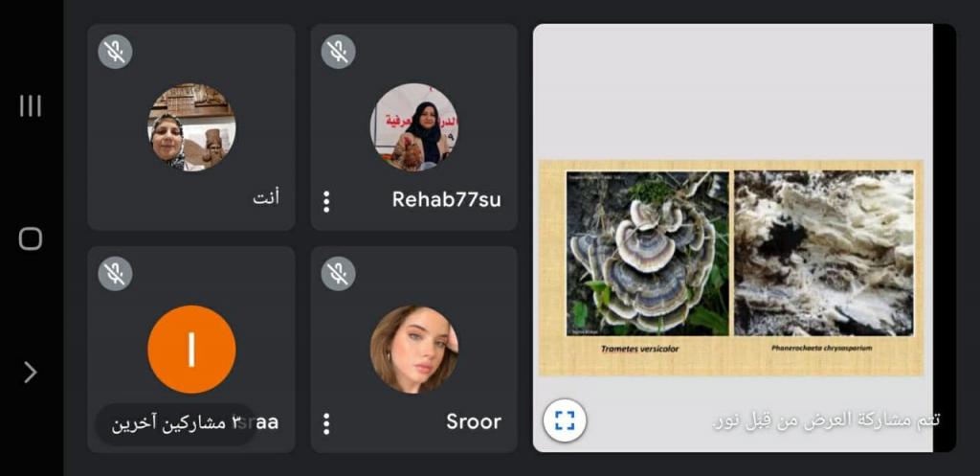Show the 3 other participants pill
This screenshot has height=476, width=980.
(176, 423)
